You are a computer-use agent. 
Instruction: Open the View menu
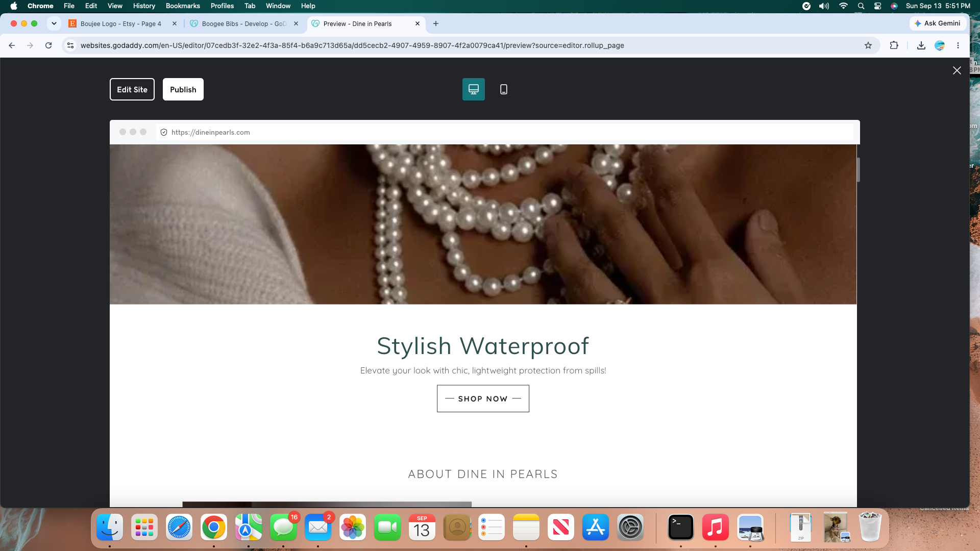(x=115, y=6)
